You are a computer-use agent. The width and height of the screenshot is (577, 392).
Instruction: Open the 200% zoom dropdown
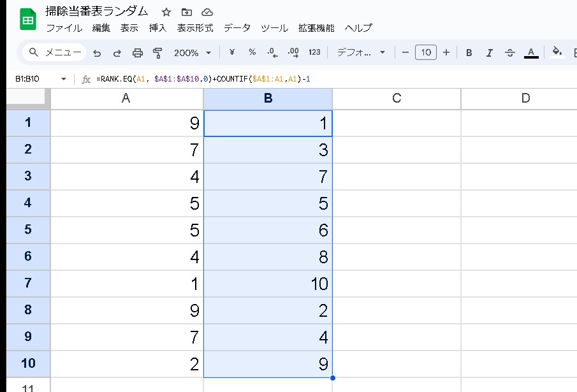[192, 53]
